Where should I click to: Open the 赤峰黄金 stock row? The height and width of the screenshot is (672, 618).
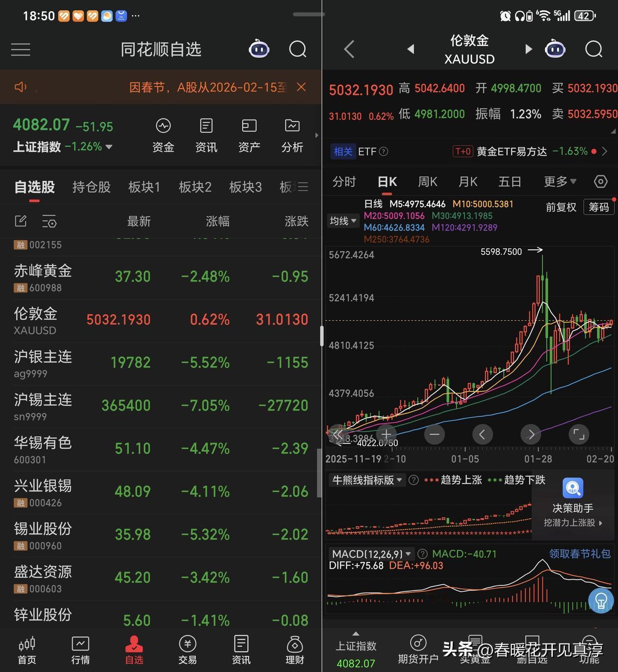[x=161, y=278]
